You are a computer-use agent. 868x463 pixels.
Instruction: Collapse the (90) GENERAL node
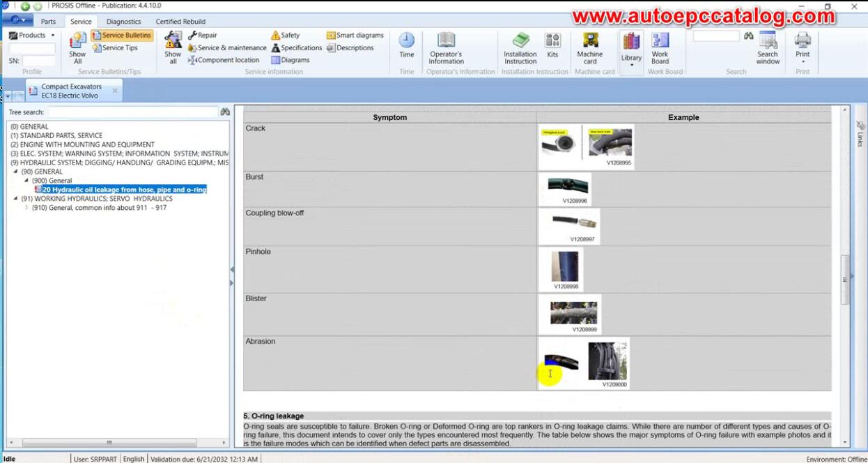click(x=16, y=172)
